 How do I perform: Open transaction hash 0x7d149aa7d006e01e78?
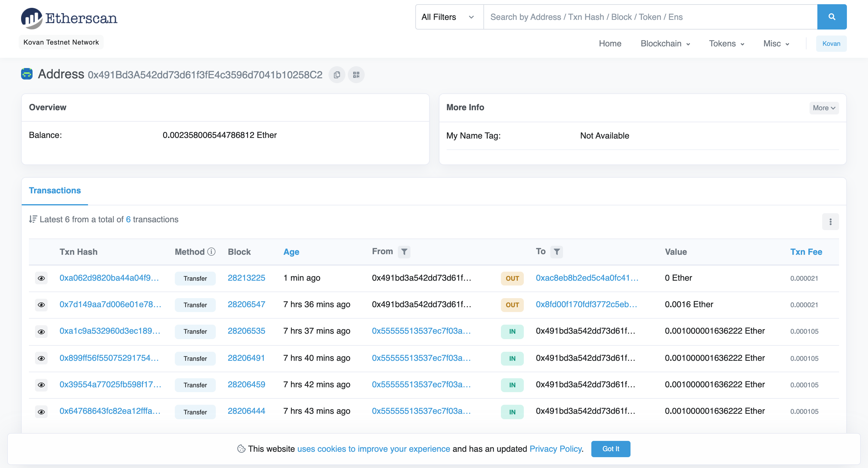tap(110, 304)
